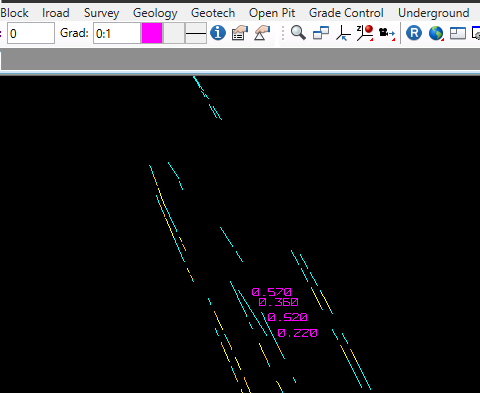Click the hand pointing at triangle icon
This screenshot has width=480, height=393.
click(262, 33)
